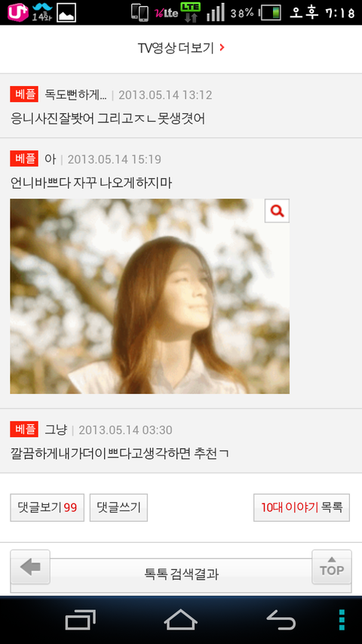362x644 pixels.
Task: Open Android recent apps button
Action: tap(81, 620)
